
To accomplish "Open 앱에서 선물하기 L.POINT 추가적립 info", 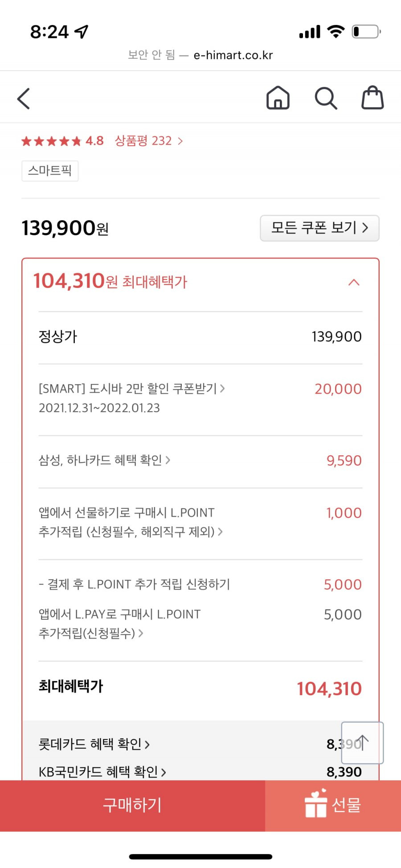I will tap(131, 522).
